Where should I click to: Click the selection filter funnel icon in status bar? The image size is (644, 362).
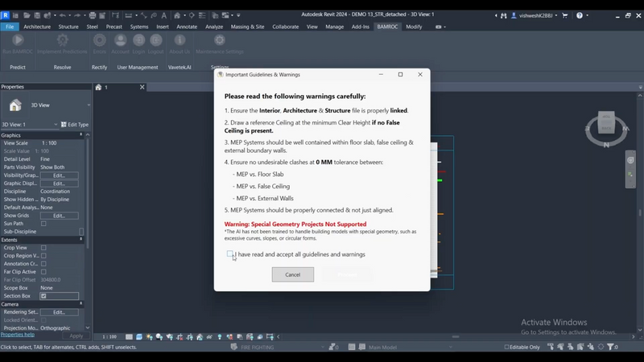(611, 347)
